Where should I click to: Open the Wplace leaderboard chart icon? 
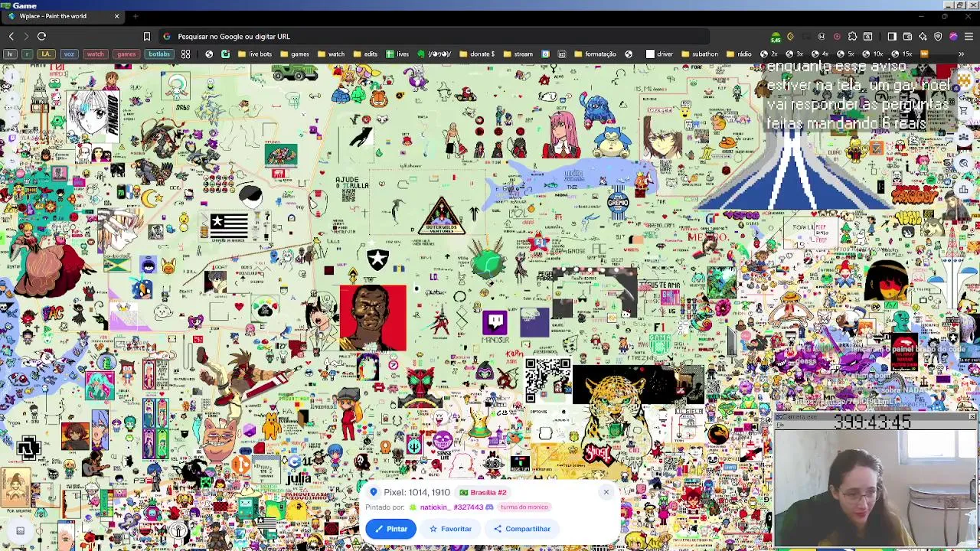click(x=964, y=190)
